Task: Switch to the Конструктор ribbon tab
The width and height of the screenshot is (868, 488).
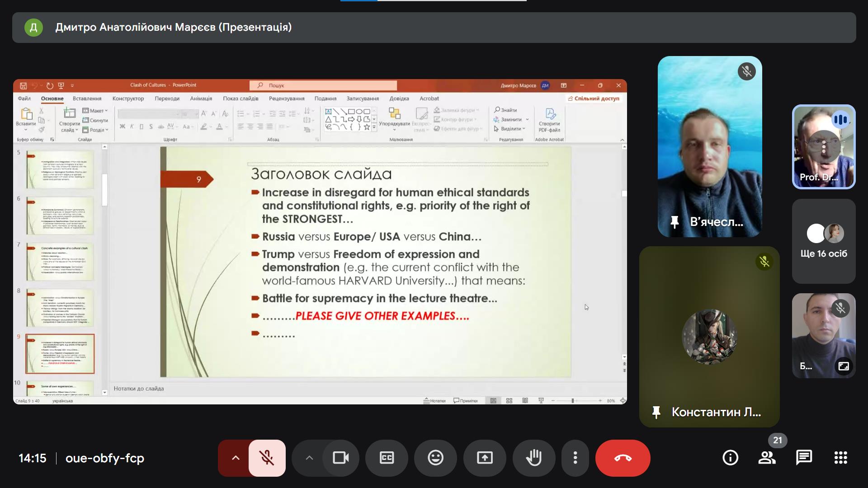Action: (x=128, y=99)
